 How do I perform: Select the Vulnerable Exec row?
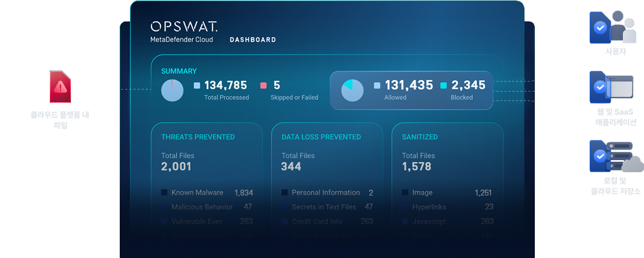coord(207,221)
